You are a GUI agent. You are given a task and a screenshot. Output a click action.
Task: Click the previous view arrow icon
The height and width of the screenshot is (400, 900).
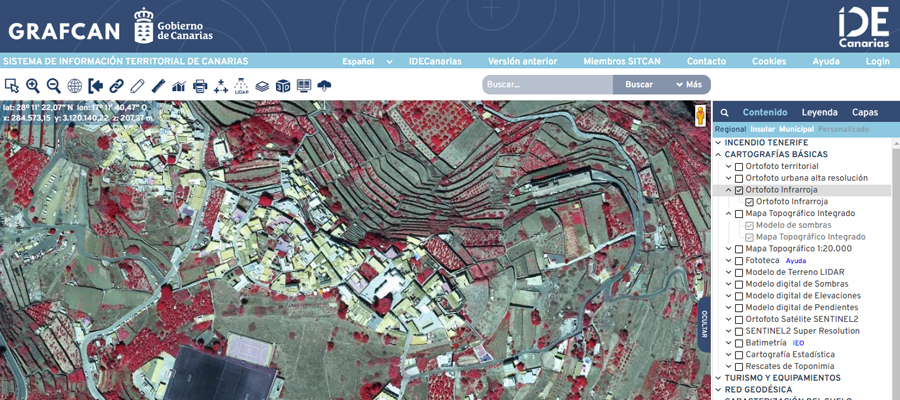[x=95, y=86]
